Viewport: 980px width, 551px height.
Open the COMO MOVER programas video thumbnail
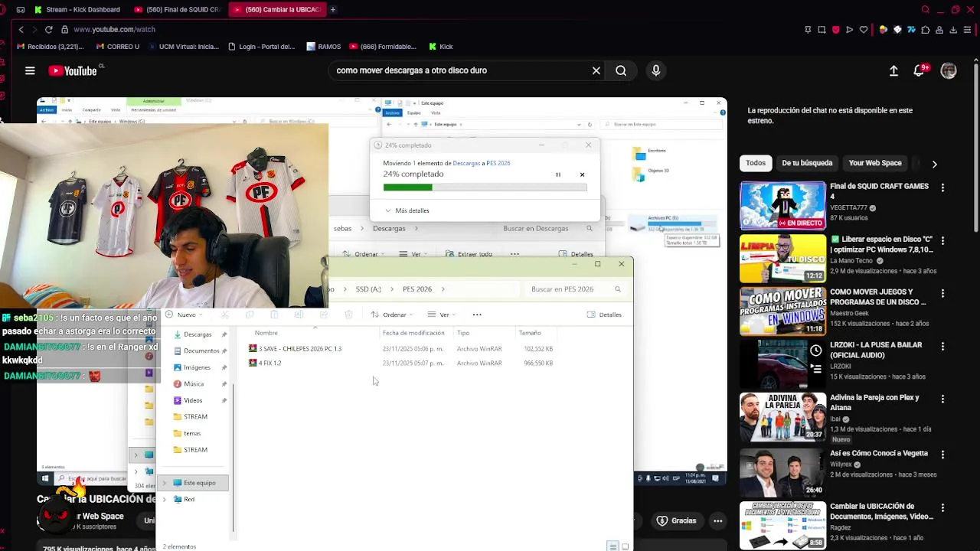click(782, 311)
